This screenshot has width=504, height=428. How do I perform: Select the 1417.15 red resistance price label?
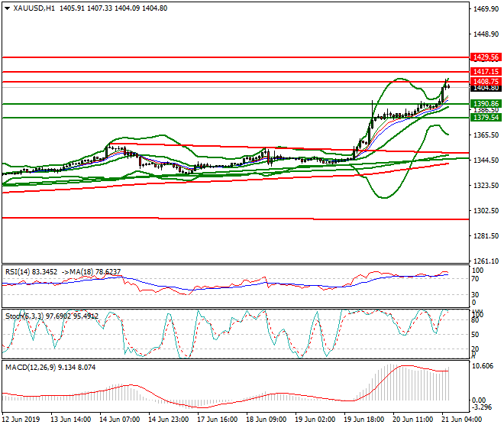pyautogui.click(x=486, y=71)
